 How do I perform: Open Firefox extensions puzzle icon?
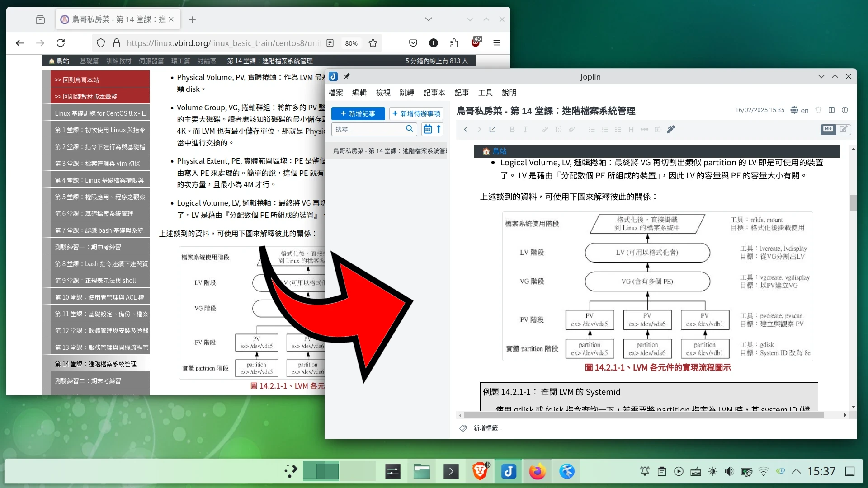[454, 43]
